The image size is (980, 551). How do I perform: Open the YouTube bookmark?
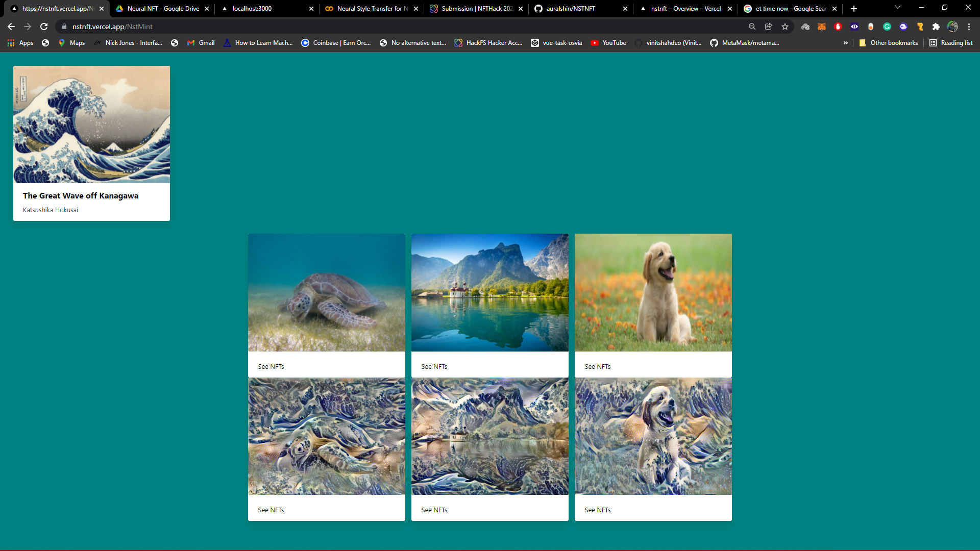pyautogui.click(x=608, y=43)
